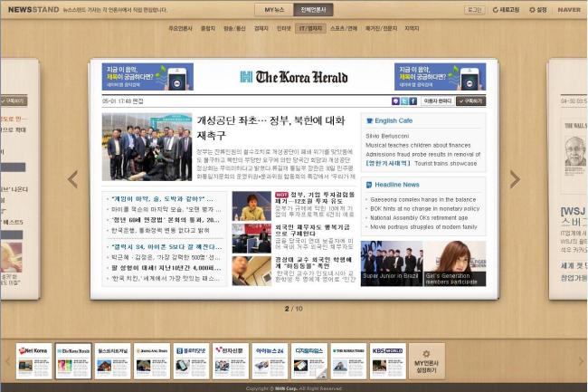Screen dimensions: 588x392
Task: Click the Headline News section icon
Action: point(369,185)
